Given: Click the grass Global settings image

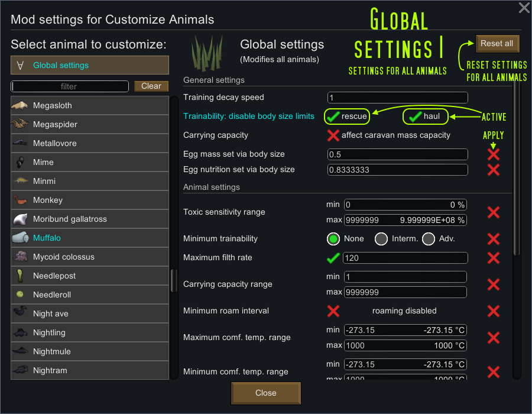Looking at the screenshot, I should tap(207, 54).
